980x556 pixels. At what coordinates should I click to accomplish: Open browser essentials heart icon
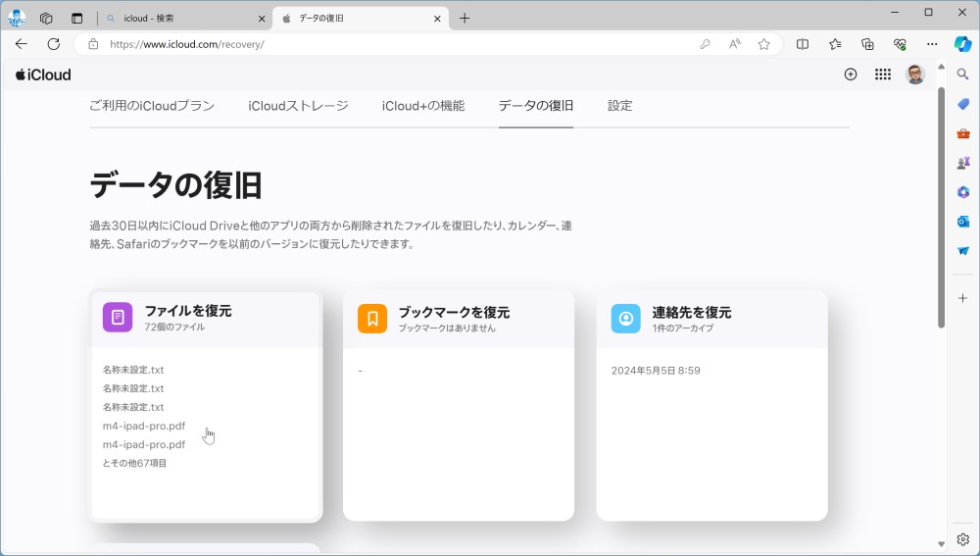pos(900,44)
